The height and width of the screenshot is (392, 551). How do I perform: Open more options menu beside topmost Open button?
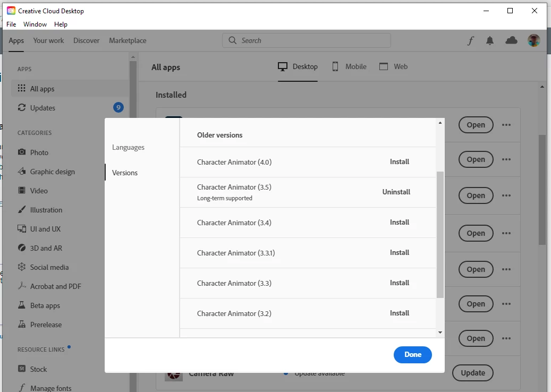[x=506, y=125]
